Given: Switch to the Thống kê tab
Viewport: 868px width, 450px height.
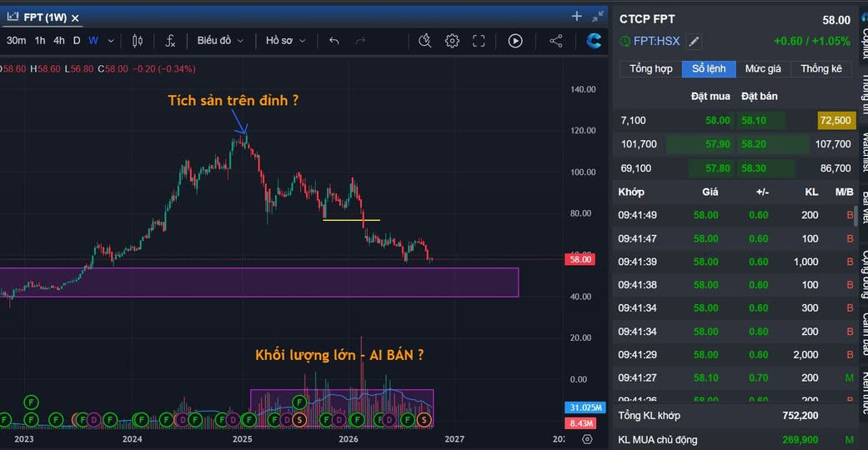Looking at the screenshot, I should point(821,68).
